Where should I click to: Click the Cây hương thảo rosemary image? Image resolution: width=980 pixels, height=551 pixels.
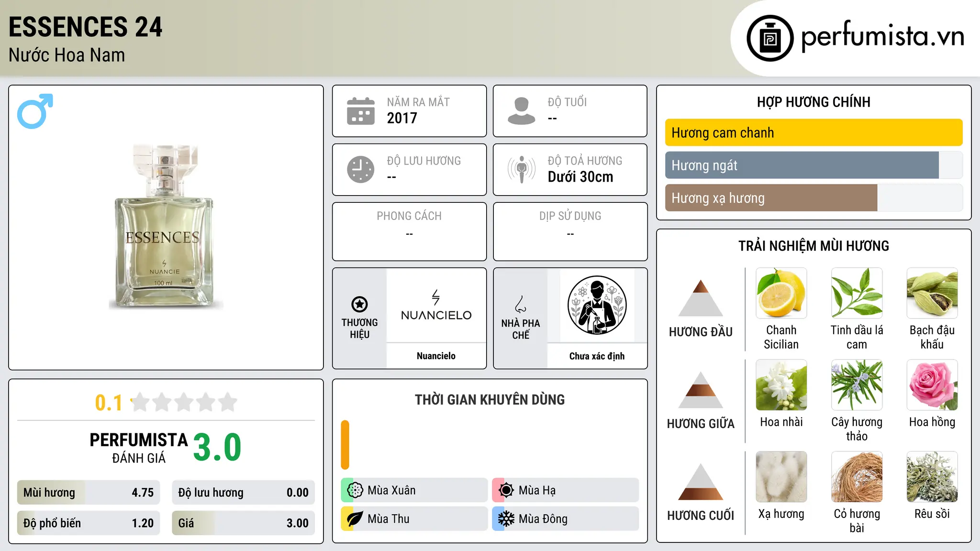(857, 385)
